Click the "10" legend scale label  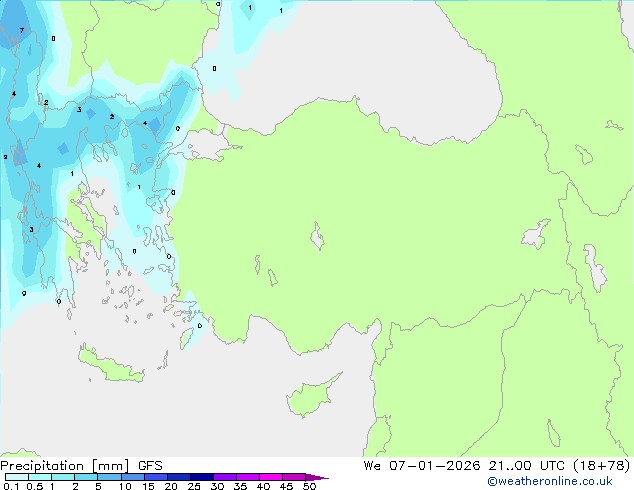(125, 486)
